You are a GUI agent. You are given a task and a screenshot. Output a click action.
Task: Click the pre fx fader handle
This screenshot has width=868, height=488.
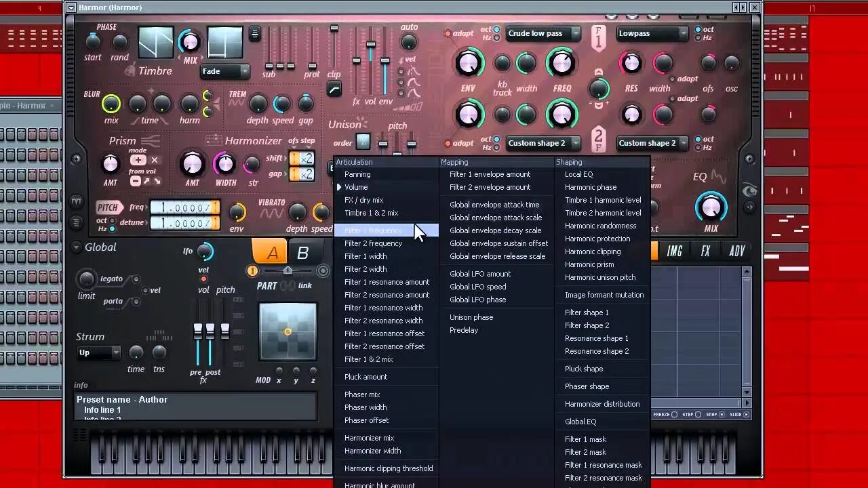pos(198,330)
